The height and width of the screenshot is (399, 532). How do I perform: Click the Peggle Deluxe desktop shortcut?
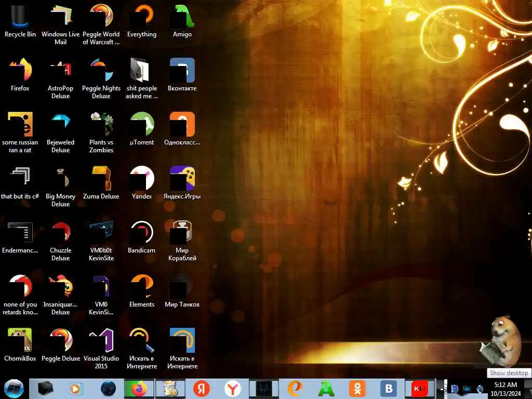pos(60,345)
